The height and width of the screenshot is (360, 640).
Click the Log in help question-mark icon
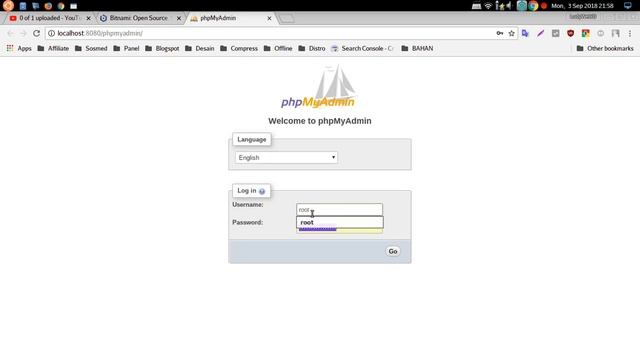262,191
